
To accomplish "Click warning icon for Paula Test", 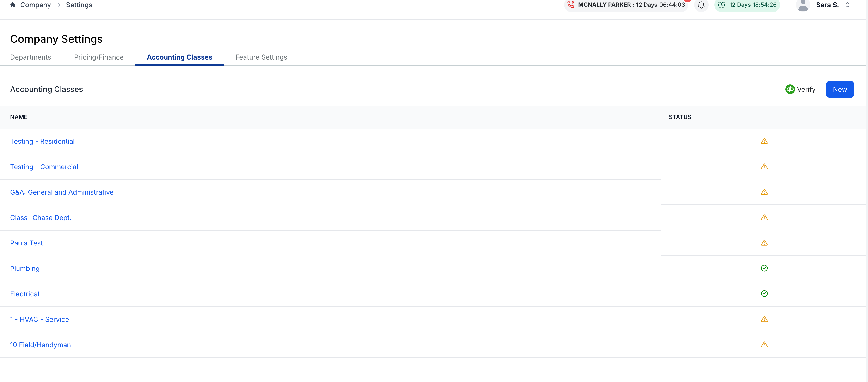I will click(x=764, y=243).
